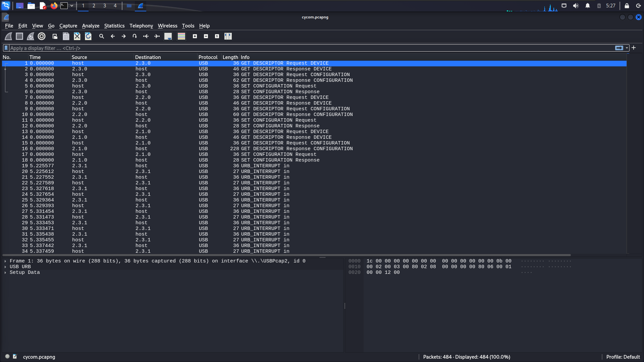Image resolution: width=644 pixels, height=362 pixels.
Task: Open the Analyze menu
Action: coord(91,26)
